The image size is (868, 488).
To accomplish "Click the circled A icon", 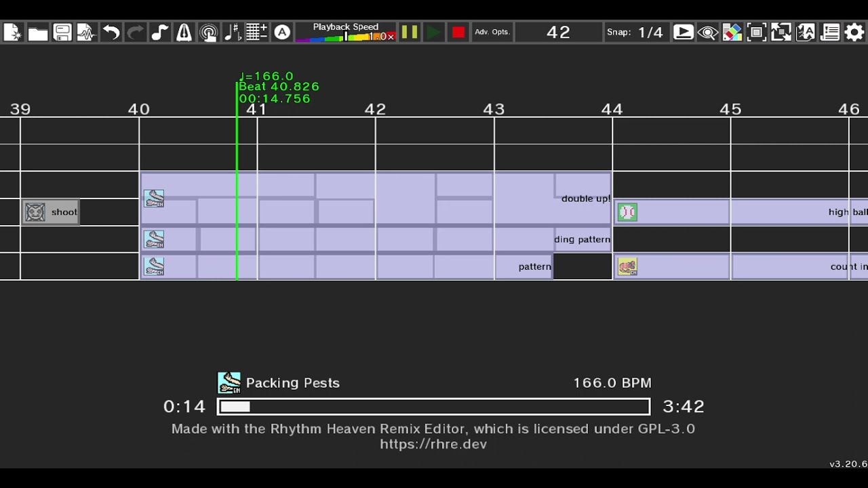I will click(281, 33).
